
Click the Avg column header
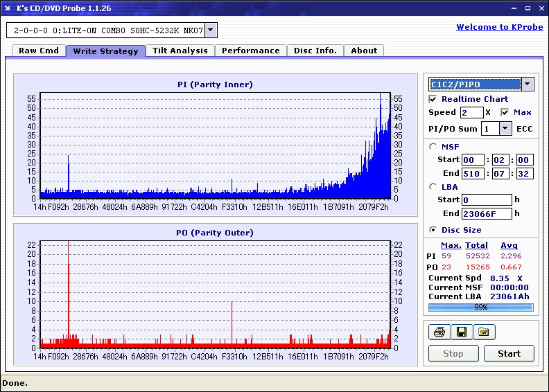coord(509,245)
